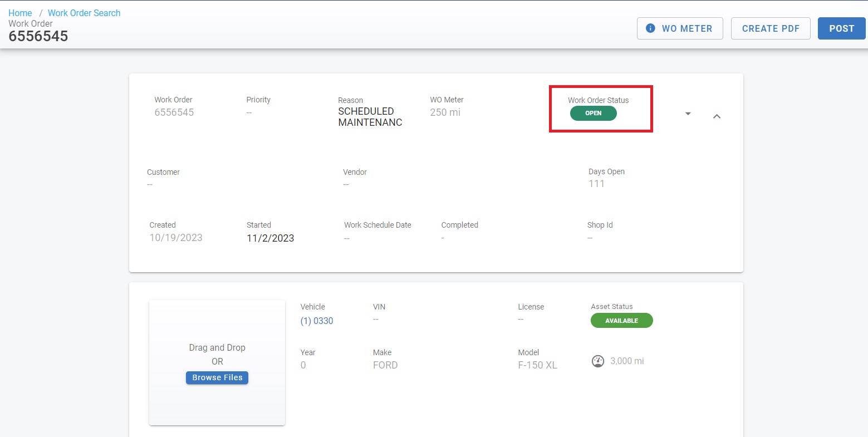Image resolution: width=868 pixels, height=437 pixels.
Task: Collapse the work order details card
Action: click(x=717, y=116)
